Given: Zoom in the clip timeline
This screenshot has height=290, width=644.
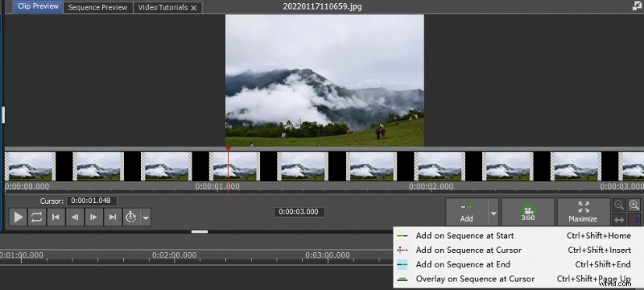Looking at the screenshot, I should (634, 205).
